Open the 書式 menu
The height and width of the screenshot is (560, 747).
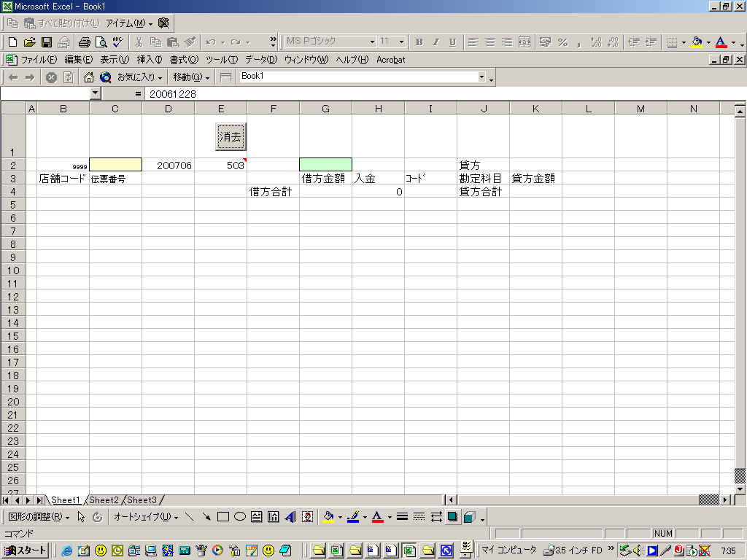pos(184,60)
